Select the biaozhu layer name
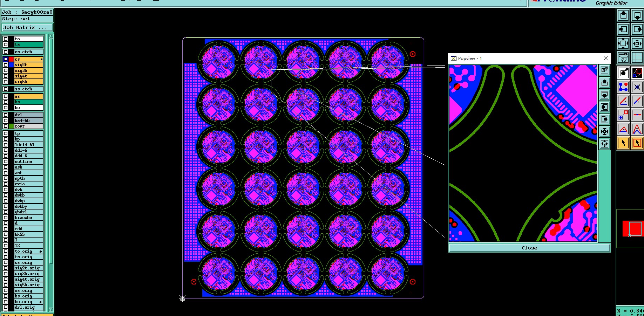The width and height of the screenshot is (644, 316). click(x=28, y=218)
